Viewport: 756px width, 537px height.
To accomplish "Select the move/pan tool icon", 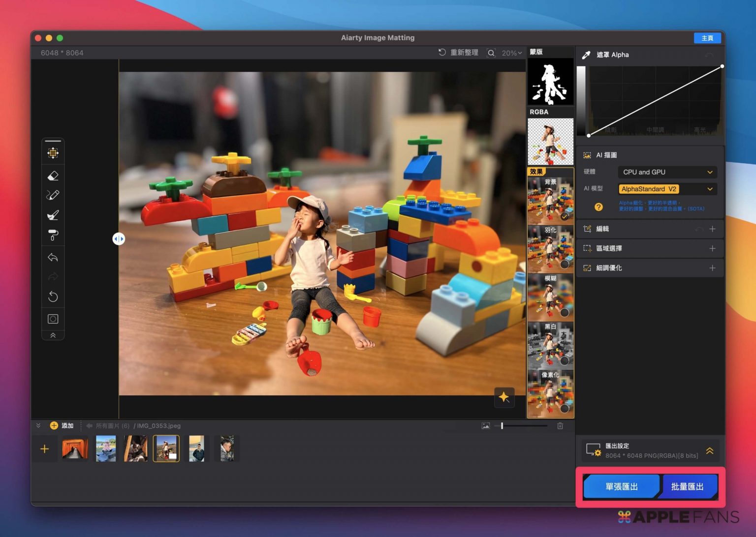I will 53,153.
